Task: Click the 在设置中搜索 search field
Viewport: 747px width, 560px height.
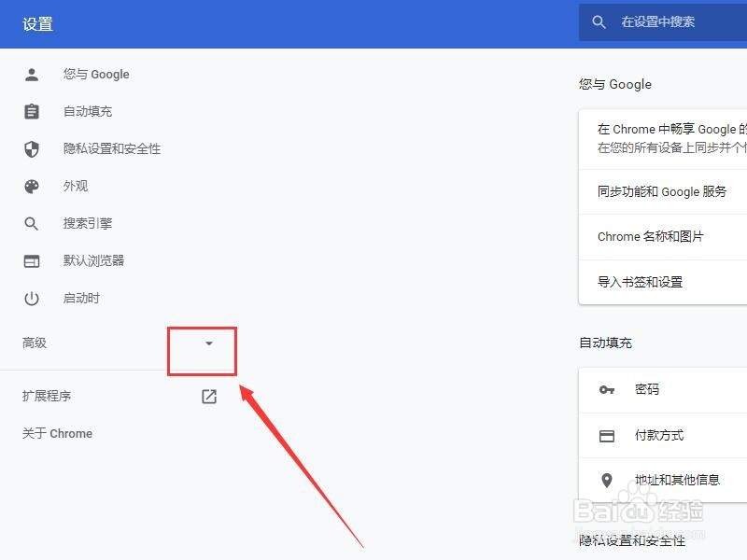Action: point(663,21)
